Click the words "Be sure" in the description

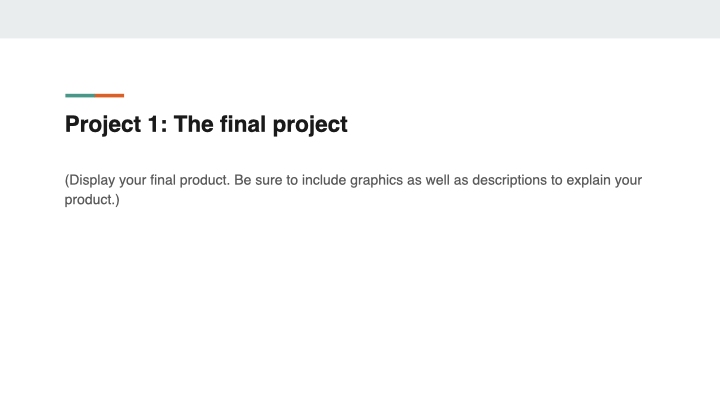254,181
